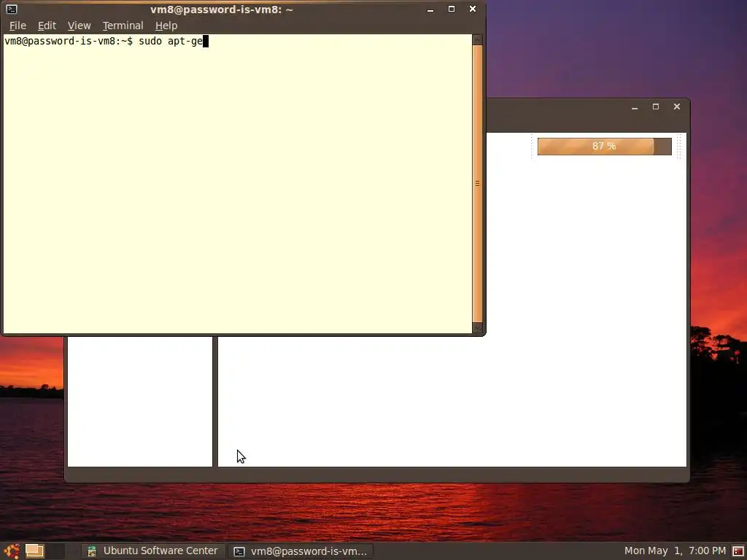Click the terminal vertical scrollbar thumb
Screen dimensions: 747x560
pos(477,183)
